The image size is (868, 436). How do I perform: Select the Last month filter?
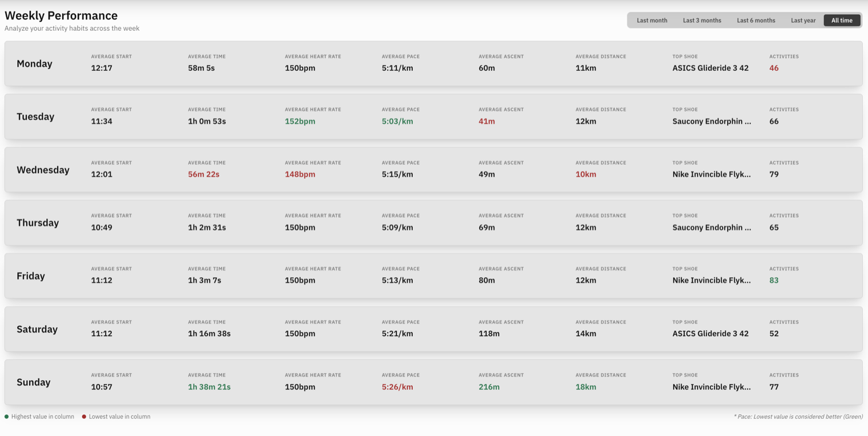coord(652,21)
